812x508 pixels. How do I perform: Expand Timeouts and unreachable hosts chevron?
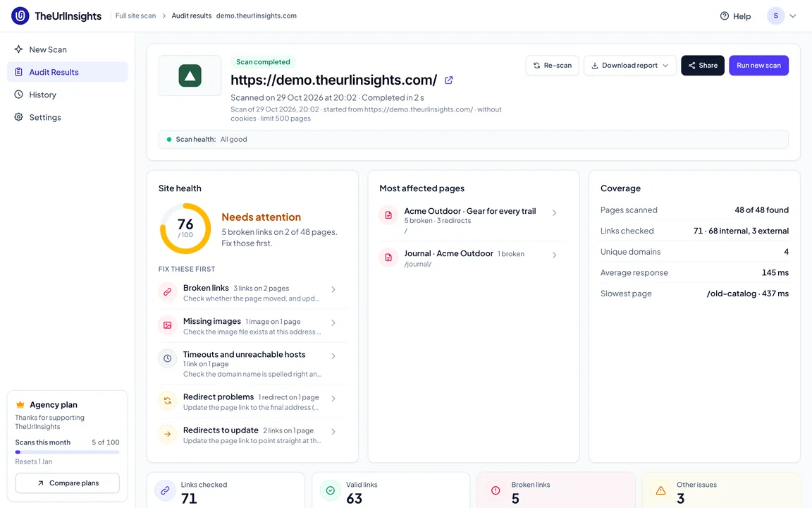point(333,356)
